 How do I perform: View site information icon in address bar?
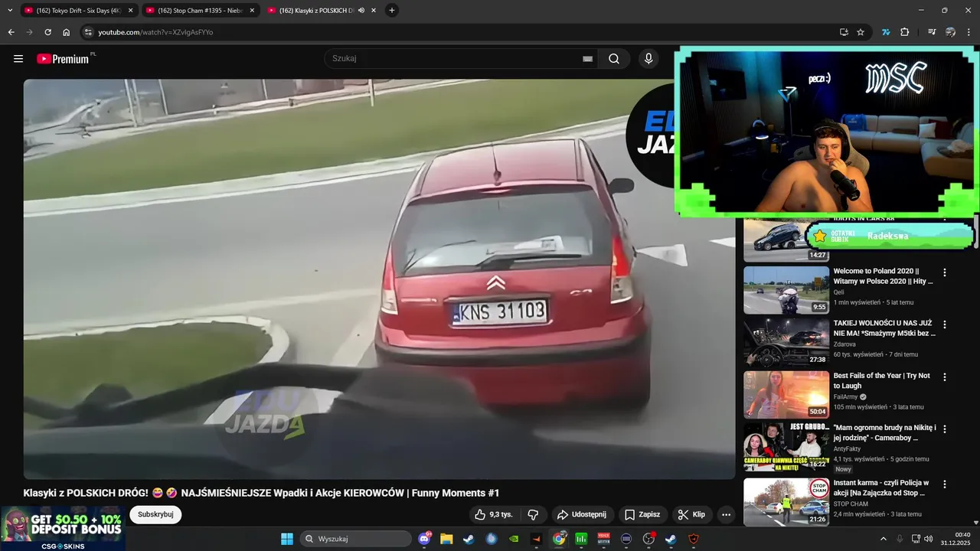(88, 32)
